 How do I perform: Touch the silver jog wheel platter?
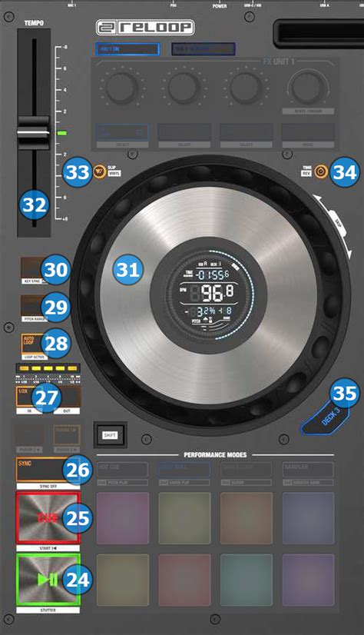click(x=208, y=295)
